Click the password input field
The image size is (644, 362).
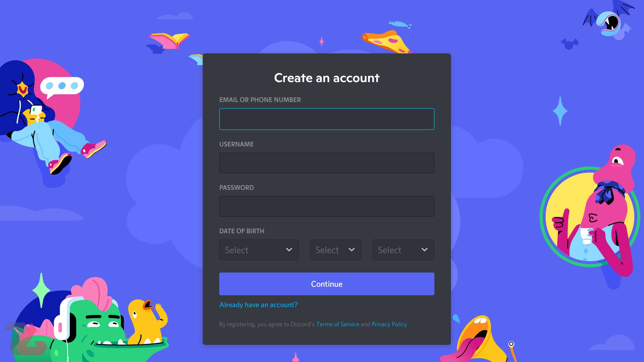pos(326,206)
